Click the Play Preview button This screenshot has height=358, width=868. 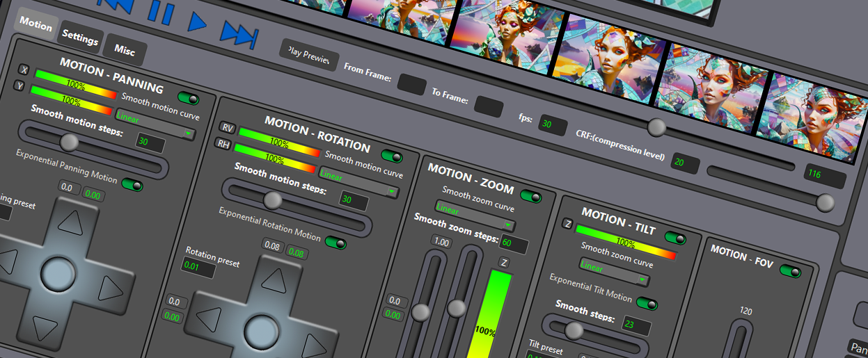[309, 55]
